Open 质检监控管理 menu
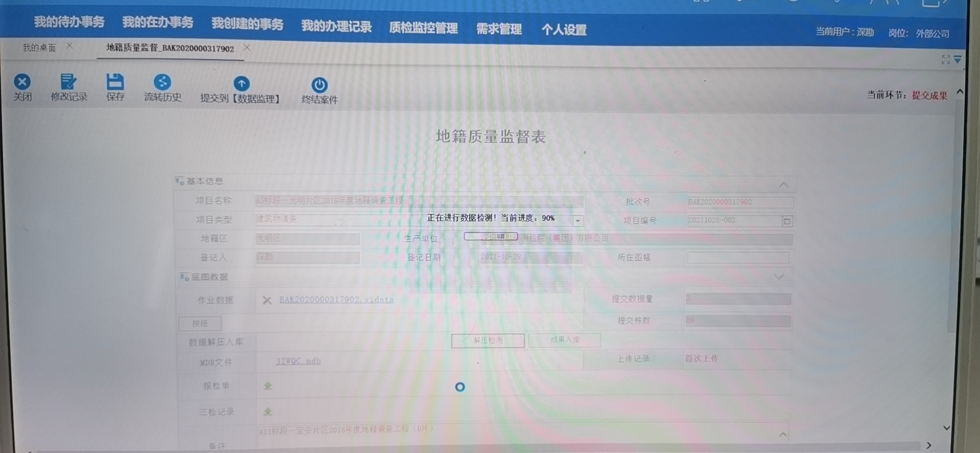The height and width of the screenshot is (453, 980). pyautogui.click(x=424, y=28)
